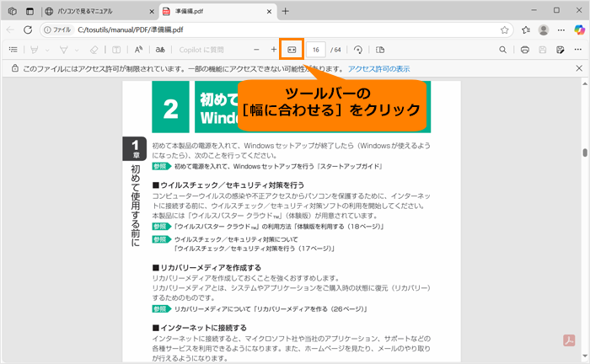Open the browser profile icon
Viewport: 590px width, 364px height.
(544, 29)
